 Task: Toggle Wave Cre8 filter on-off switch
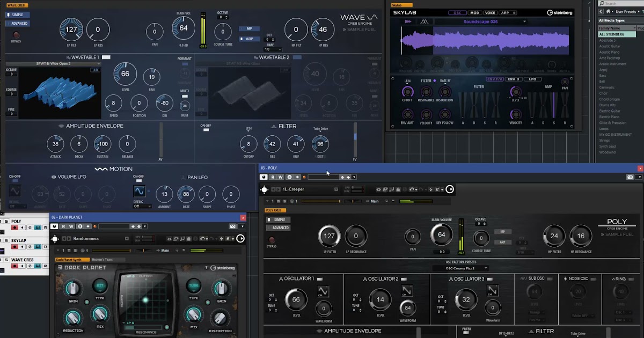pos(206,130)
